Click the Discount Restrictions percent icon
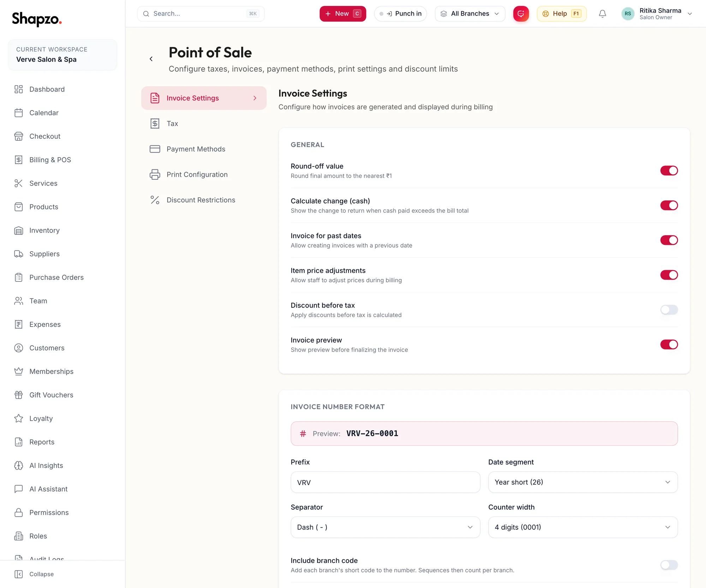 click(x=155, y=200)
